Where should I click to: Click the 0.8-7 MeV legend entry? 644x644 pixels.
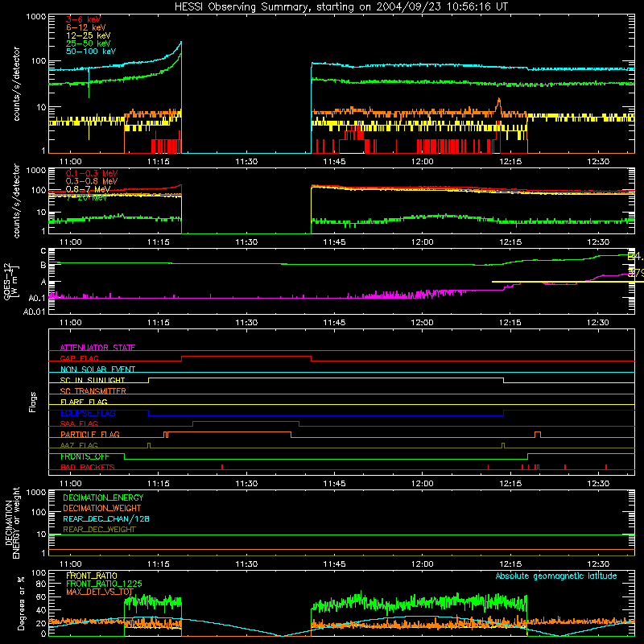(89, 189)
